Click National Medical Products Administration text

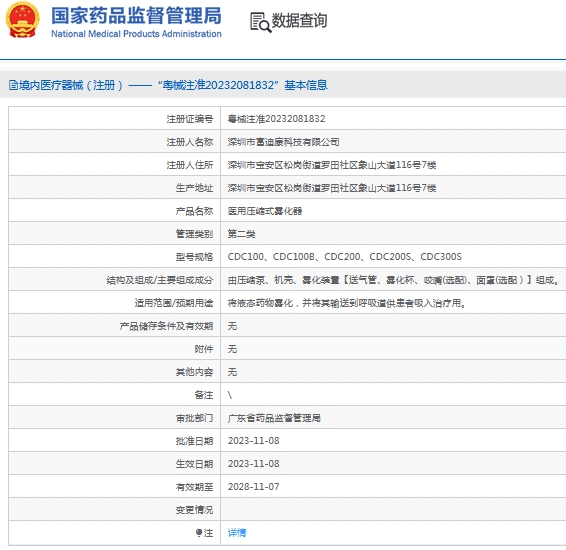136,34
